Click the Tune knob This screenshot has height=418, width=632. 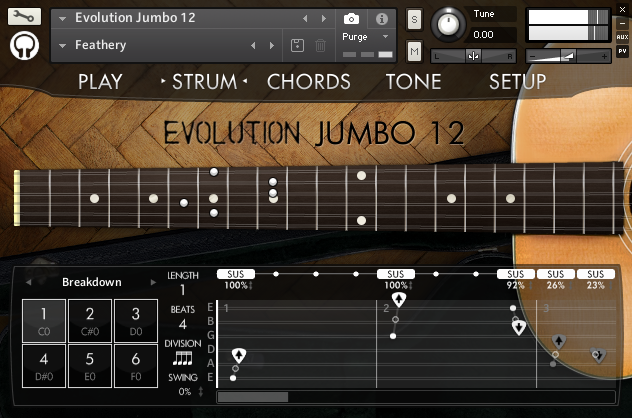tap(448, 24)
